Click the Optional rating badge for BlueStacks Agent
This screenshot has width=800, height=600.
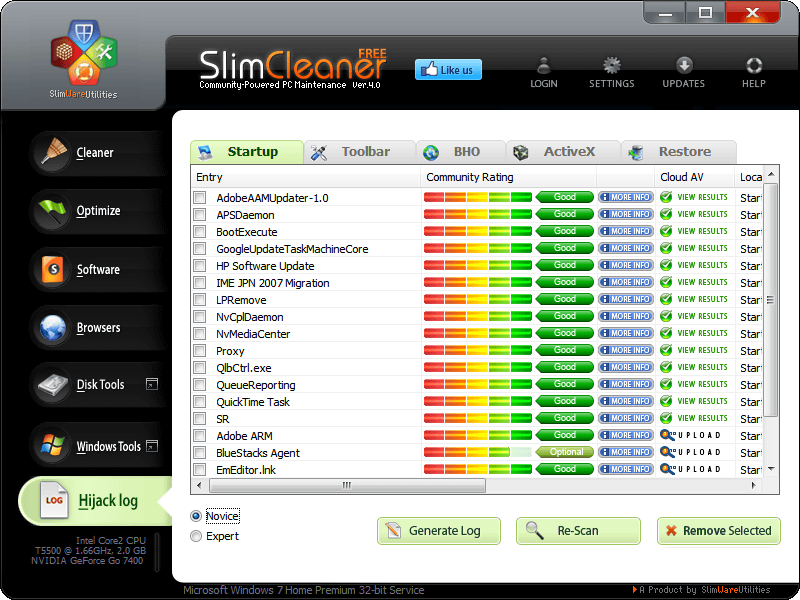click(565, 452)
